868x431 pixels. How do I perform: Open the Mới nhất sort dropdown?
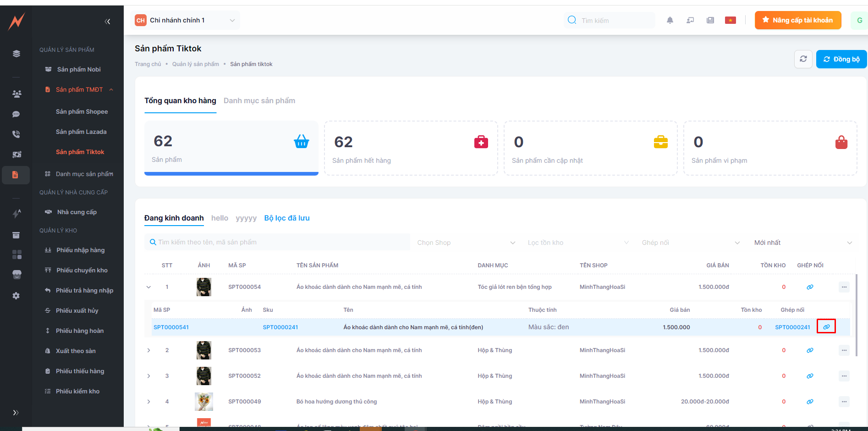802,243
